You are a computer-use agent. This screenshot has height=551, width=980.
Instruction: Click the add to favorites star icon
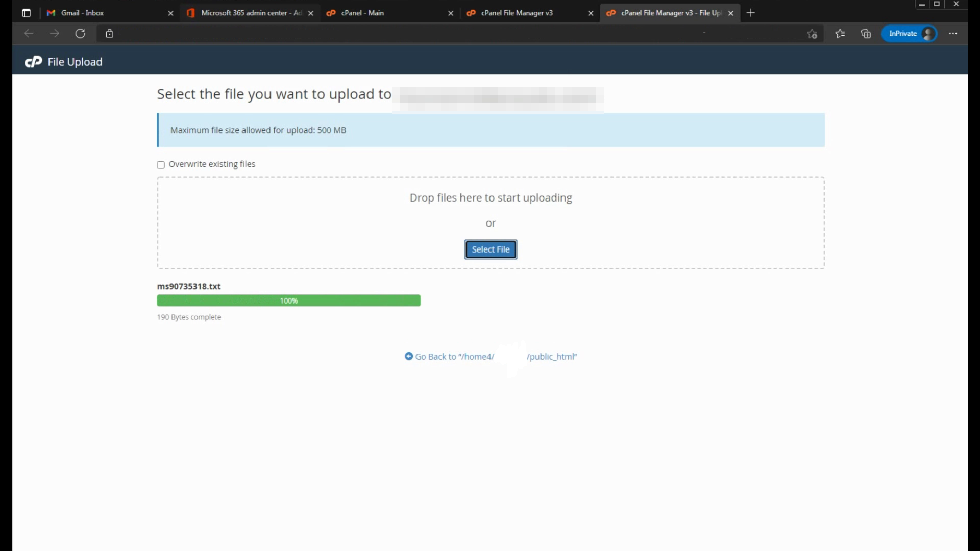812,34
